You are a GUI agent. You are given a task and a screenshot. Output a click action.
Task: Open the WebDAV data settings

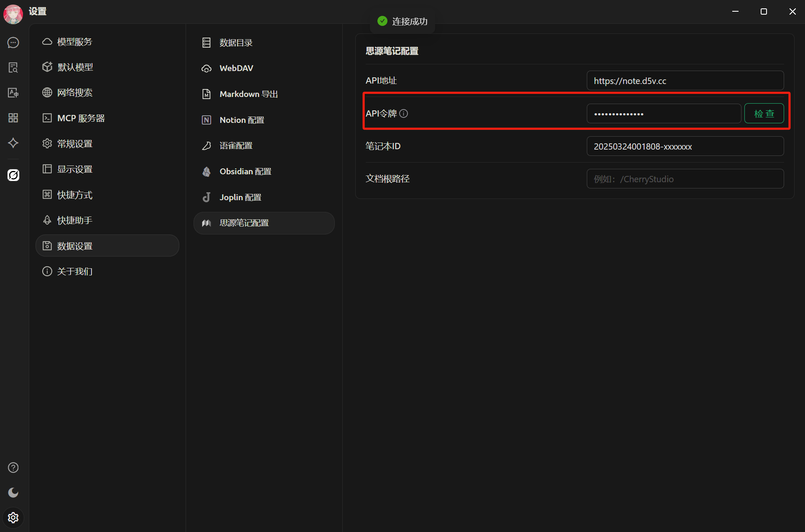pos(236,68)
